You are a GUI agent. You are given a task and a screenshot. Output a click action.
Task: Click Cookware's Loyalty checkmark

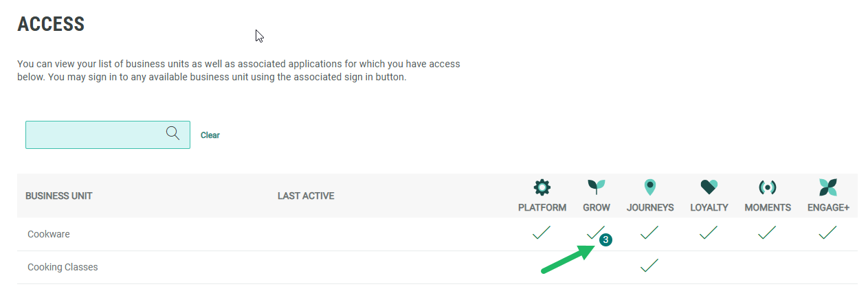[709, 233]
